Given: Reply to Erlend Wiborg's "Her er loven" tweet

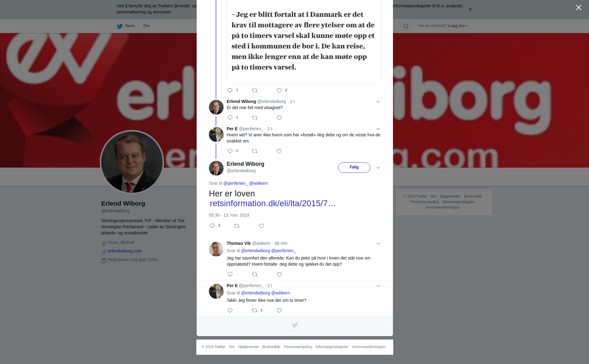Looking at the screenshot, I should pyautogui.click(x=212, y=226).
